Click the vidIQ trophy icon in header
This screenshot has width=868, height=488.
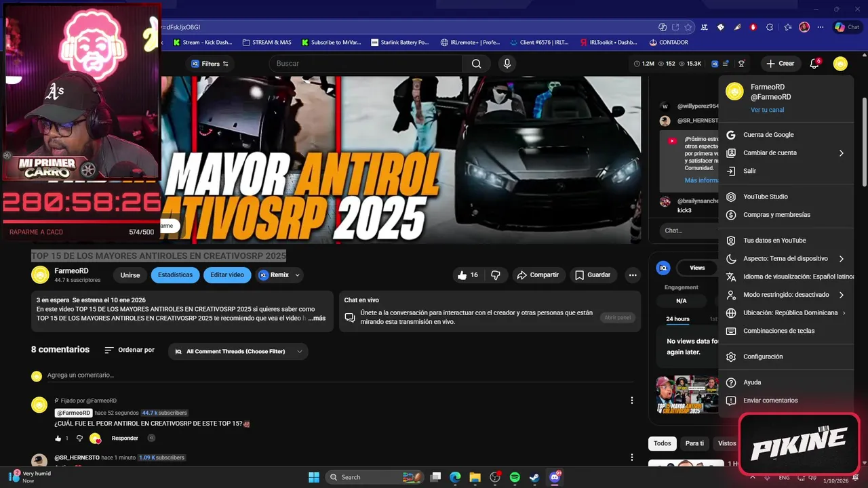[742, 64]
